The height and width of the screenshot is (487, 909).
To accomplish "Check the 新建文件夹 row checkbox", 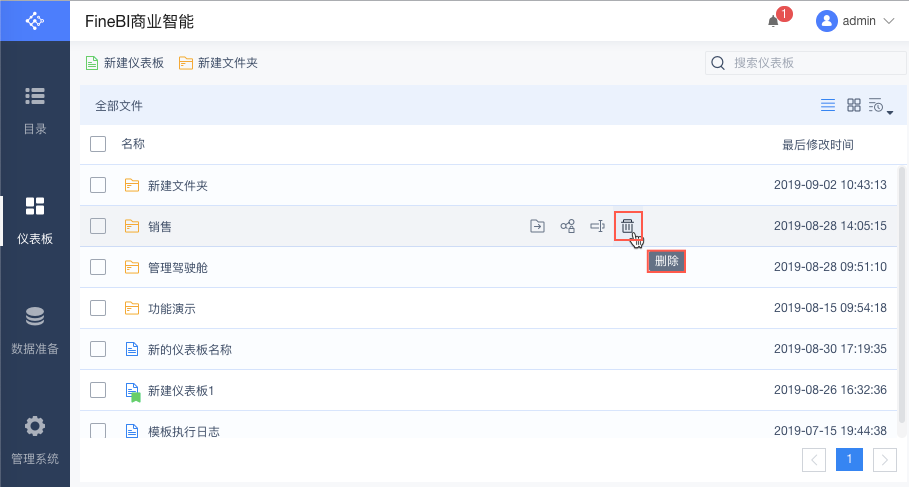I will [x=98, y=185].
